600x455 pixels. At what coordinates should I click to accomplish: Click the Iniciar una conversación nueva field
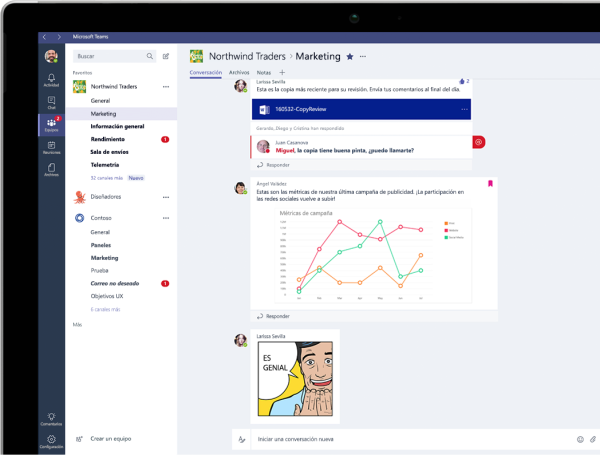click(413, 439)
